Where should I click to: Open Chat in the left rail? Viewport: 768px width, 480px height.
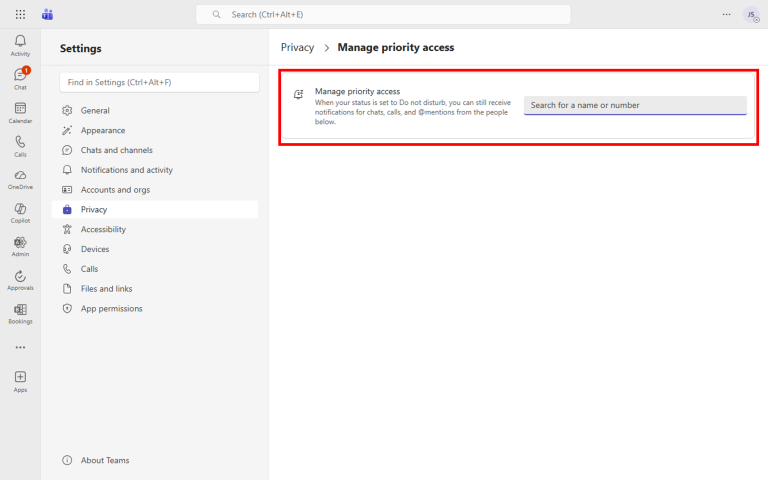[20, 78]
